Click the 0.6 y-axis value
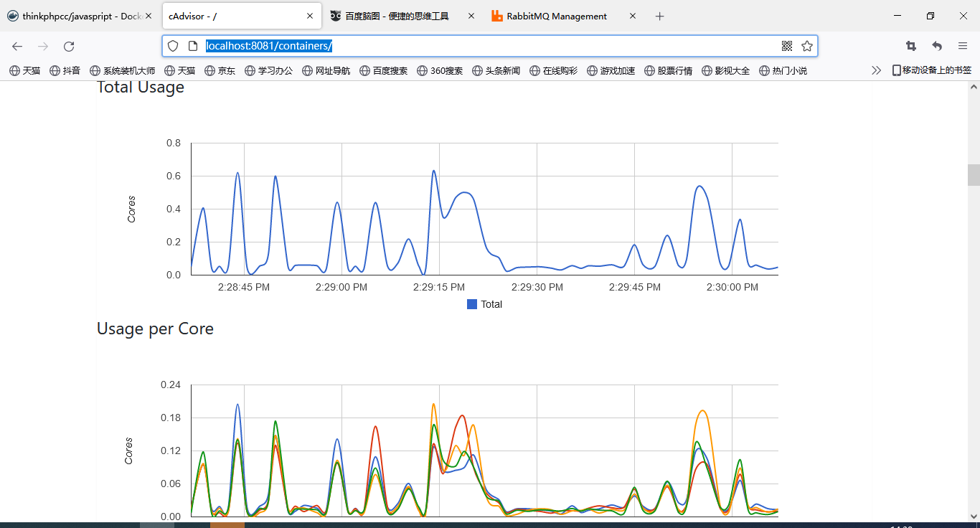The width and height of the screenshot is (980, 528). point(174,176)
